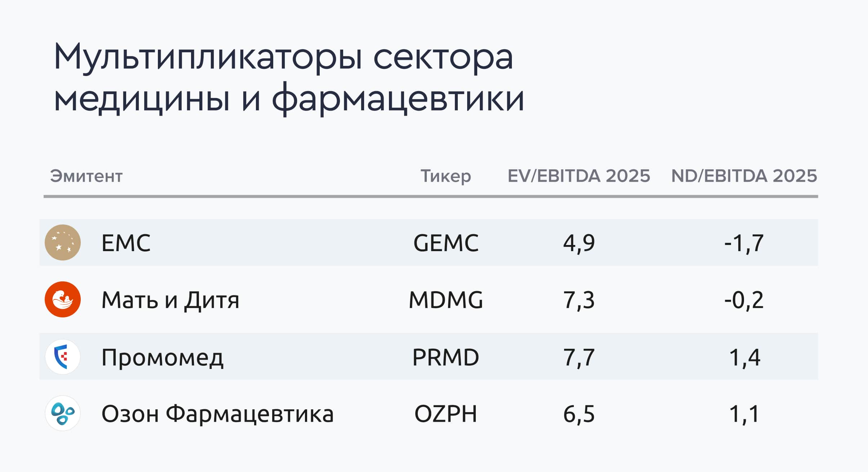Click the Промомед shield logo
The height and width of the screenshot is (472, 868).
[x=63, y=357]
